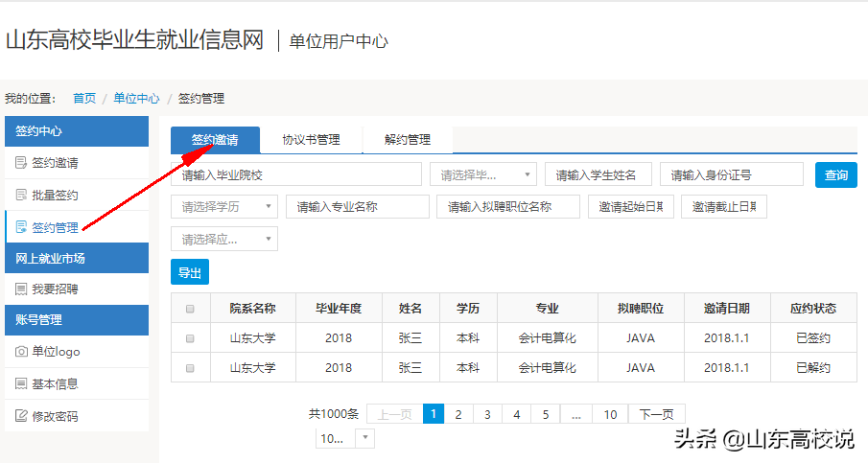Go to page 10 in pagination
The height and width of the screenshot is (463, 868).
pos(610,414)
